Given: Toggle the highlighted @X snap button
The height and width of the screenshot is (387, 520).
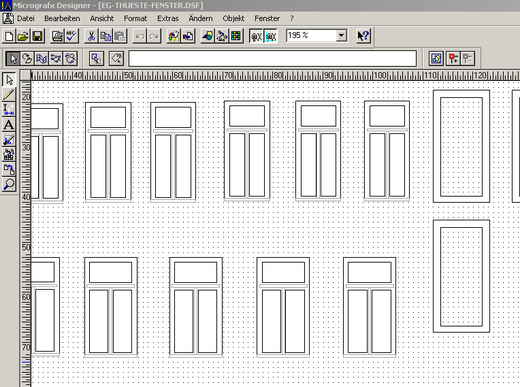Looking at the screenshot, I should (x=271, y=36).
